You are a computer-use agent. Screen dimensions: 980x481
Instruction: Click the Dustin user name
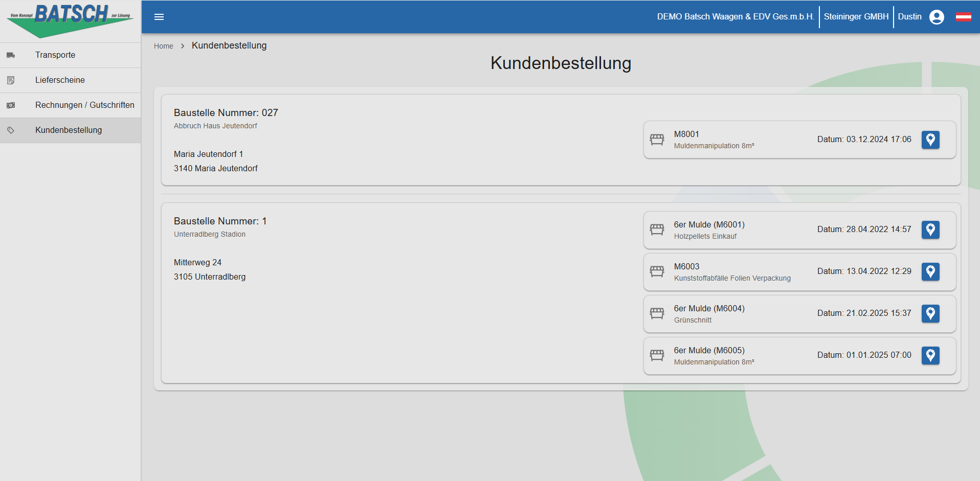coord(909,17)
